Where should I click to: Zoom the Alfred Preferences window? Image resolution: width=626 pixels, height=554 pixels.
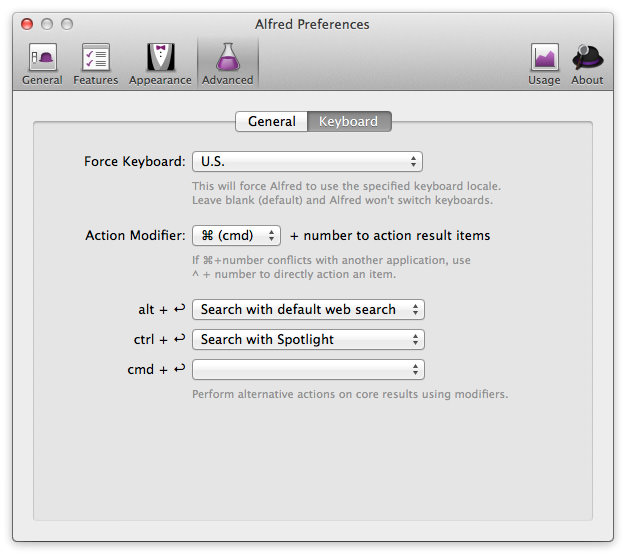tap(67, 24)
